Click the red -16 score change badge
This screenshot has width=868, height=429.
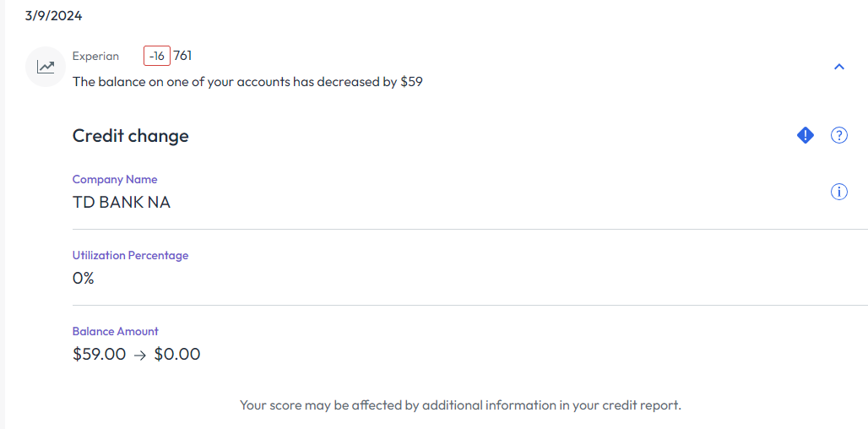pos(157,57)
